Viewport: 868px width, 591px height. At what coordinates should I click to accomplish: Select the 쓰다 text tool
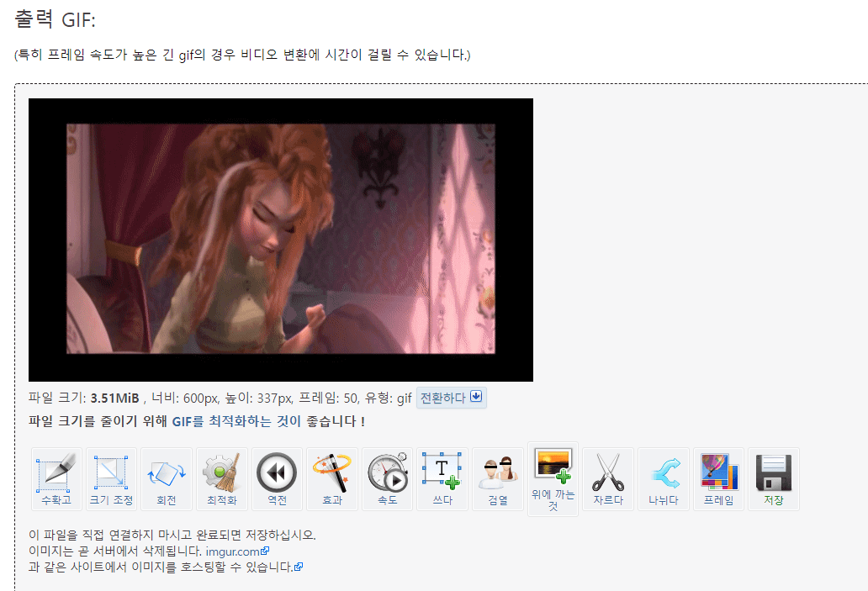442,478
